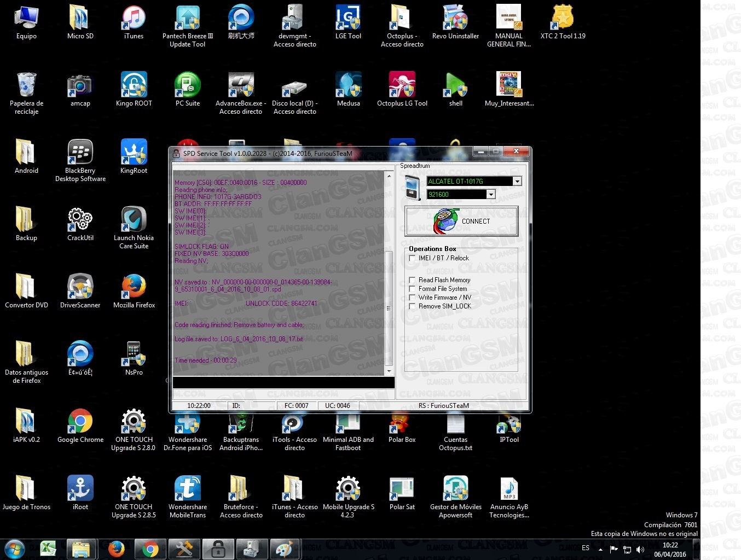This screenshot has width=741, height=560.
Task: Select the IPTool desktop icon
Action: [x=509, y=428]
